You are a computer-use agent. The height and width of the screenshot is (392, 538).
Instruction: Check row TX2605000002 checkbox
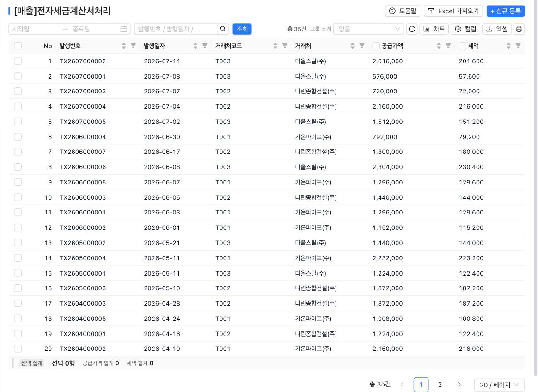(18, 243)
